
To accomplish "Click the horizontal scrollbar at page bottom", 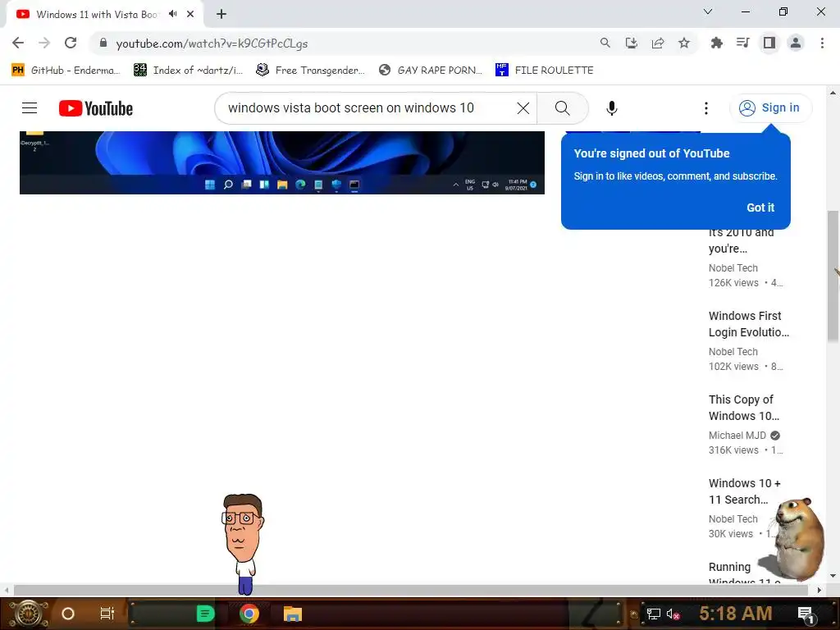I will pyautogui.click(x=410, y=590).
